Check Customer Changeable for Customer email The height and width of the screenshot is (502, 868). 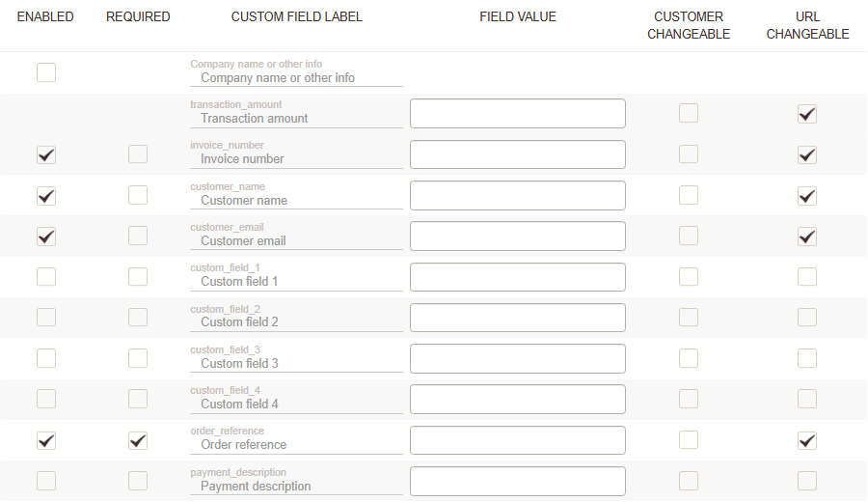689,236
